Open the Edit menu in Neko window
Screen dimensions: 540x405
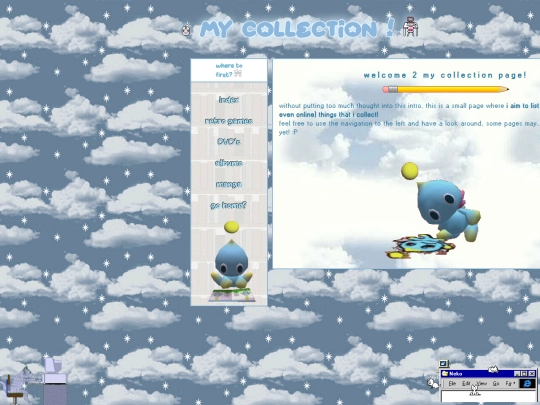pos(466,383)
